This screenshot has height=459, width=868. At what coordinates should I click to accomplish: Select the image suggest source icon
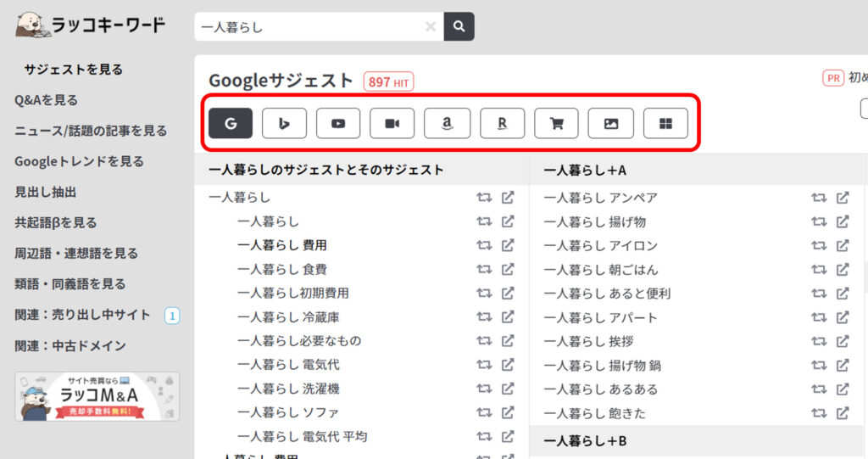tap(610, 123)
